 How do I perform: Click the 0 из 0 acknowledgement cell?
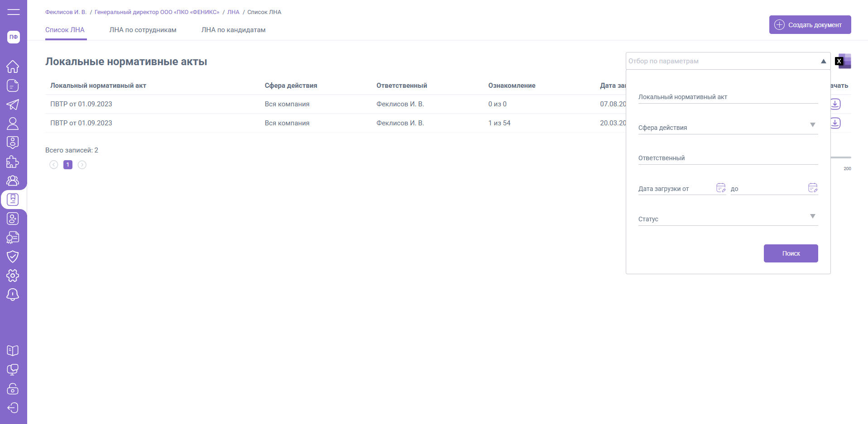[497, 104]
